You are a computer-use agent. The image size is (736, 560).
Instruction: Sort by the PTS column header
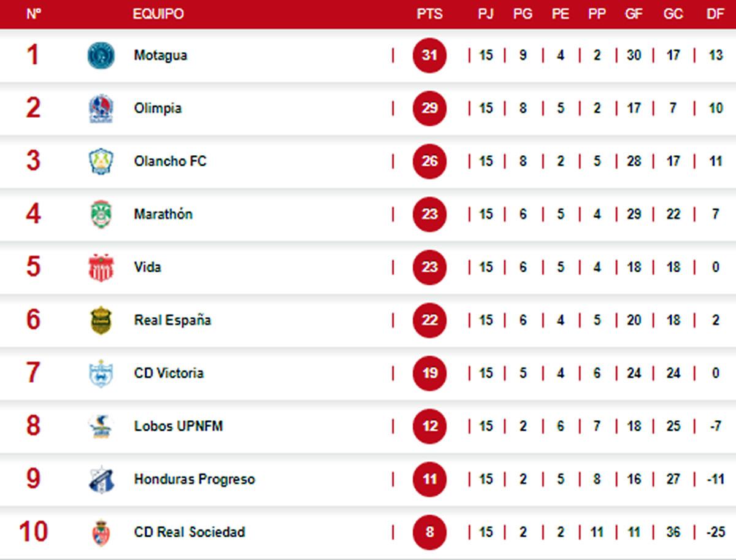click(x=429, y=14)
